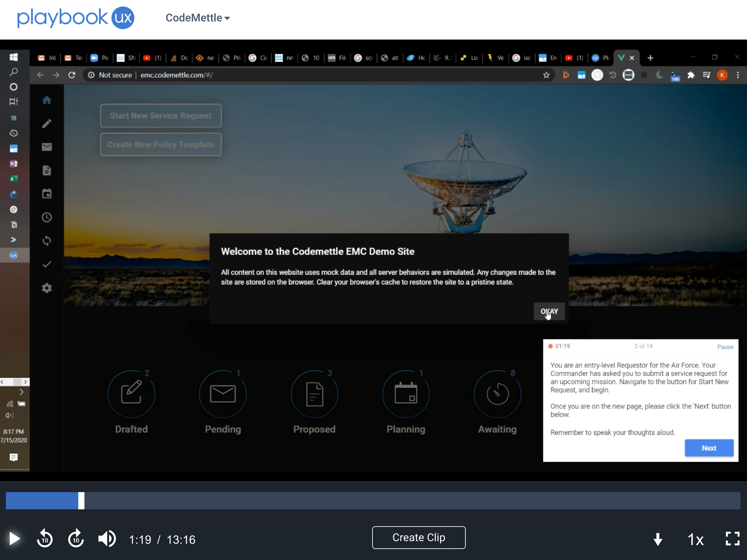Click OKAY on the welcome dialog
This screenshot has height=560, width=747.
tap(549, 311)
